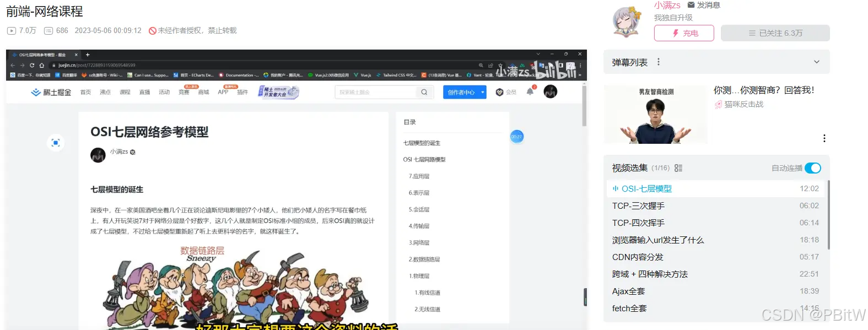868x330 pixels.
Task: Open the notification bell on juejin
Action: coord(530,91)
